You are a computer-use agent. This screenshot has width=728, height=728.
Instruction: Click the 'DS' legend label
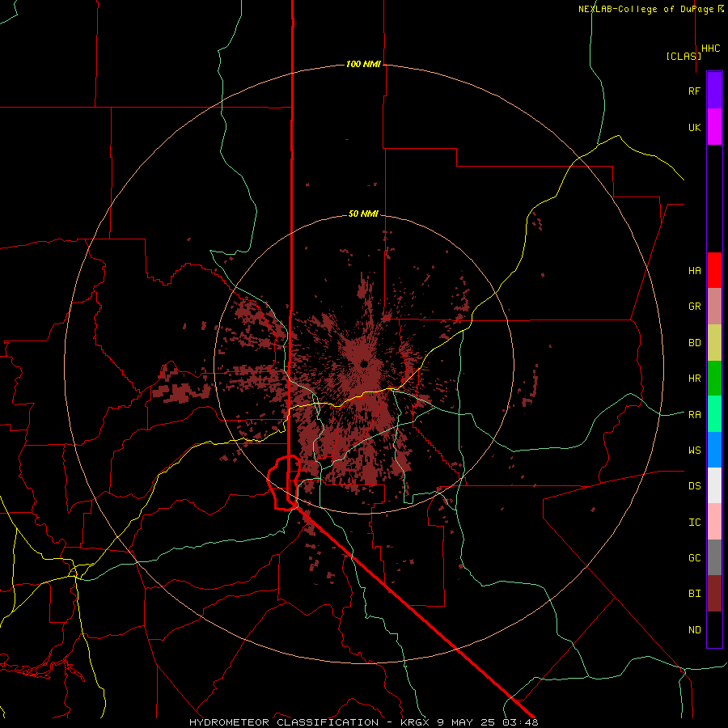pos(695,486)
